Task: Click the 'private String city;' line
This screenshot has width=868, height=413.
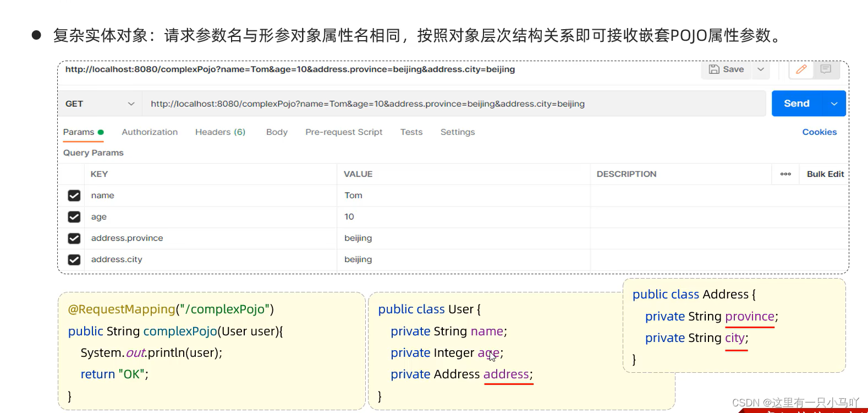Action: pos(696,338)
